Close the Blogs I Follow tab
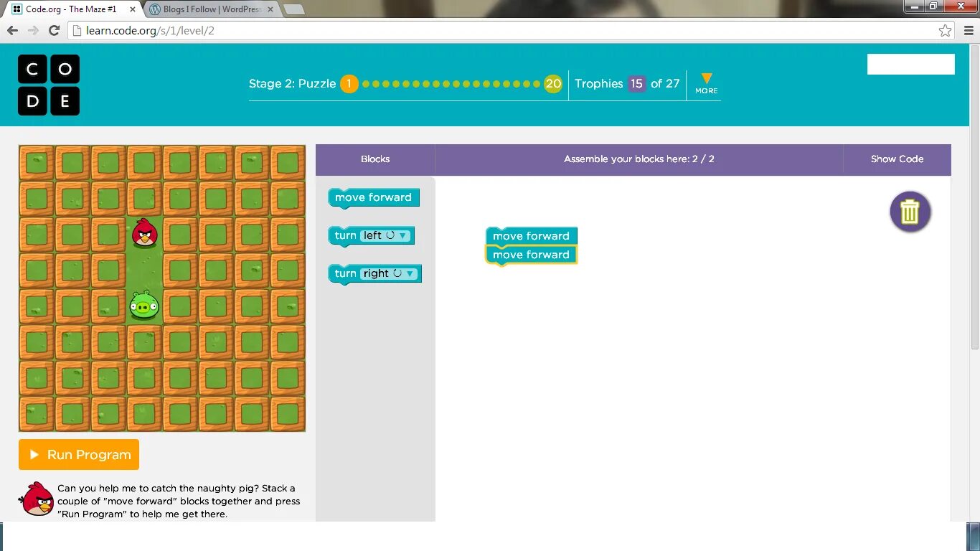980x551 pixels. coord(270,9)
